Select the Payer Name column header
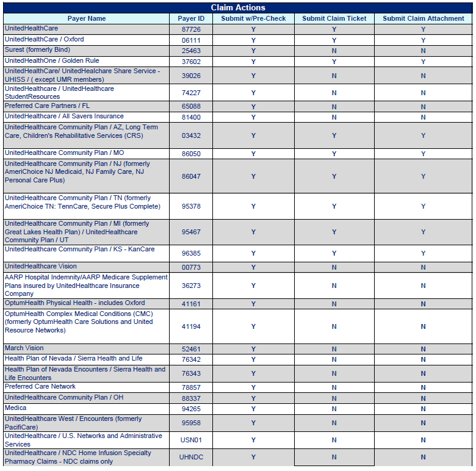 87,18
